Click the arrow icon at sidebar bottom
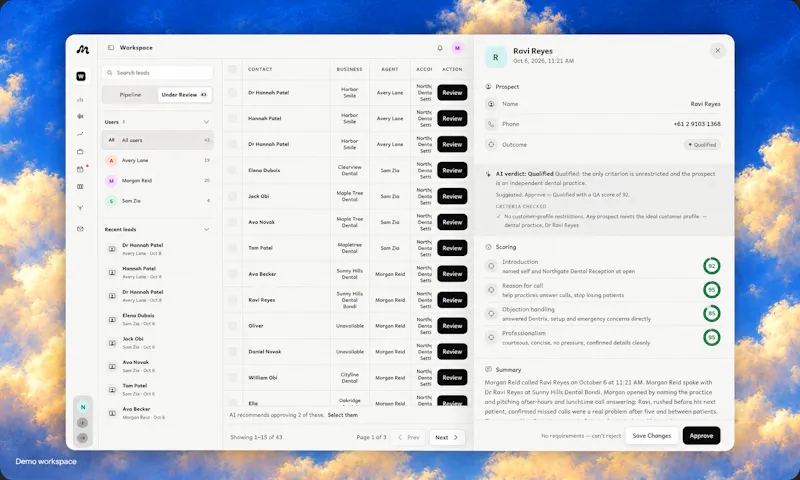800x480 pixels. [82, 438]
